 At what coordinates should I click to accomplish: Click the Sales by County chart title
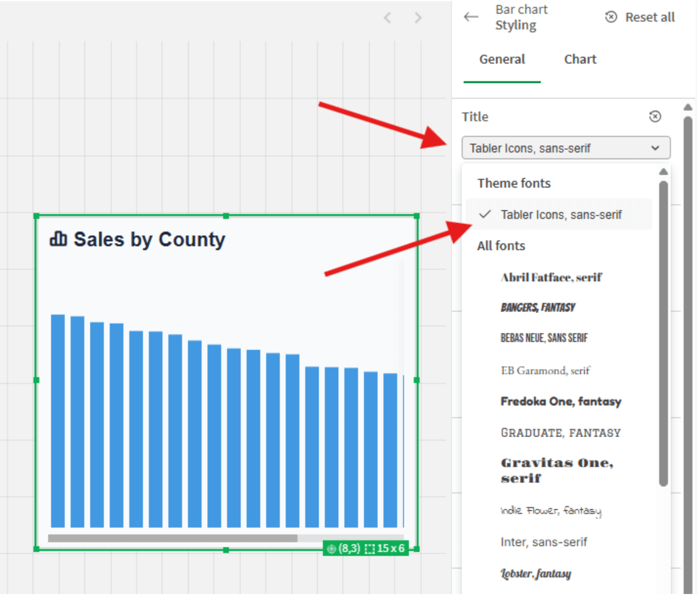149,240
